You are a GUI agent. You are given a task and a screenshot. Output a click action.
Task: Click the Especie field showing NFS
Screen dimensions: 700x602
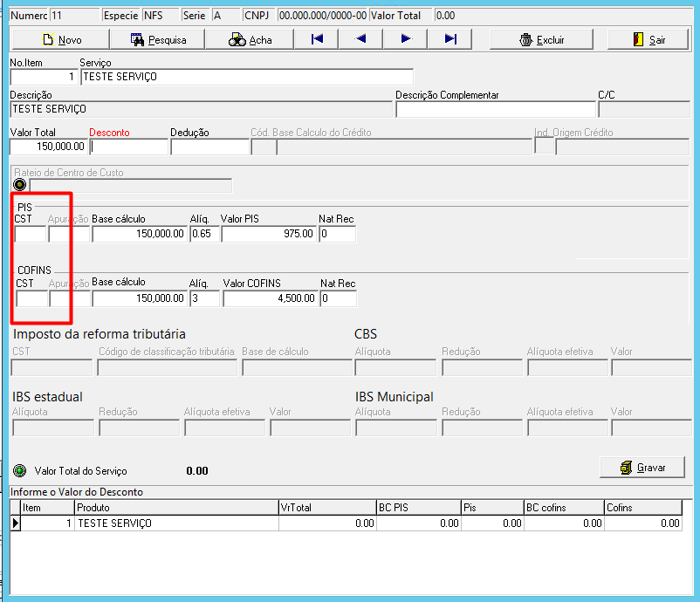pos(161,16)
